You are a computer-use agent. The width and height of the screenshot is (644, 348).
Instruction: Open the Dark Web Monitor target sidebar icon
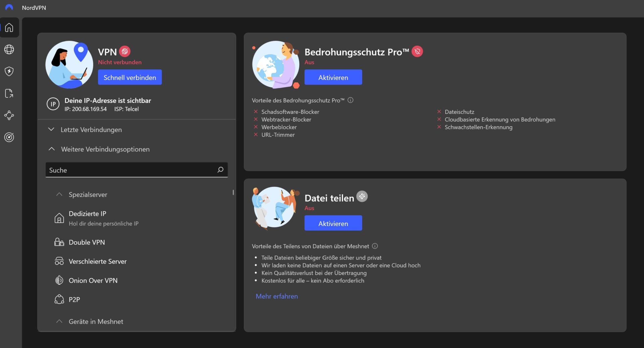9,137
